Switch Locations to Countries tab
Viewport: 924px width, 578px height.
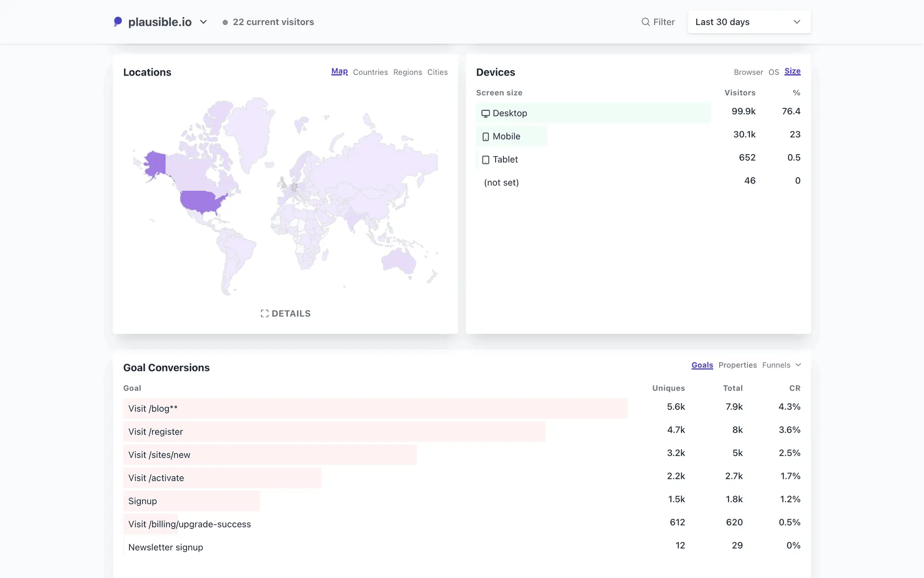[x=370, y=72]
